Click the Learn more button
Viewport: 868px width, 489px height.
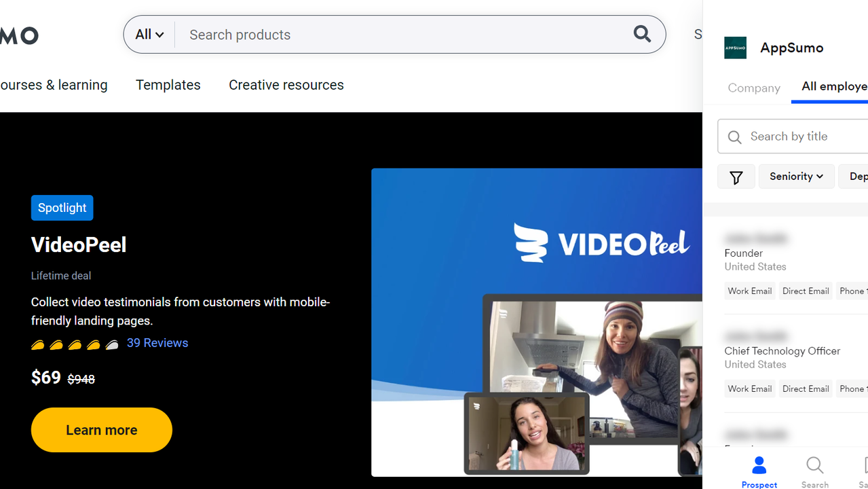[x=102, y=430]
